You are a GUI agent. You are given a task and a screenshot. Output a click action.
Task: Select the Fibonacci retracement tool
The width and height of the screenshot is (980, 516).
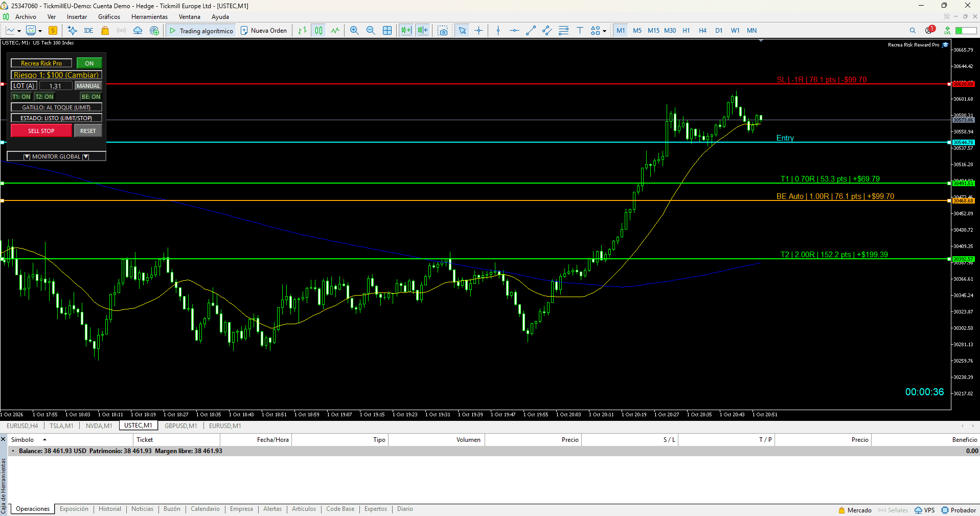click(x=563, y=31)
